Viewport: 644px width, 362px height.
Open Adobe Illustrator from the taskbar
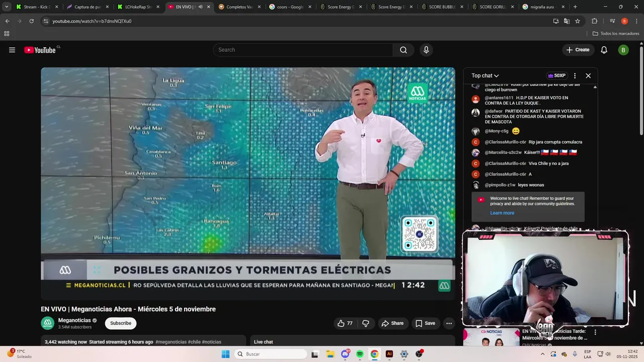click(x=389, y=354)
